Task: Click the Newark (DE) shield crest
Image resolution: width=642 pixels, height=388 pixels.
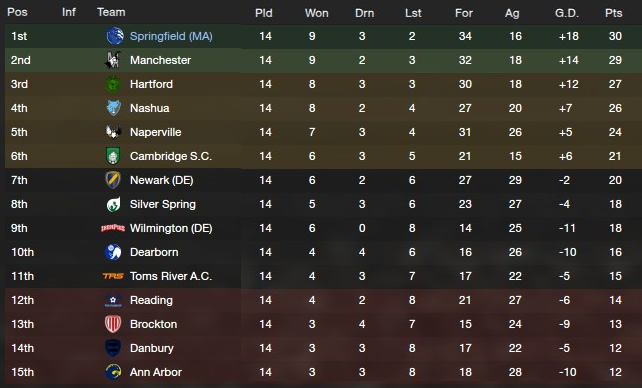Action: 113,180
